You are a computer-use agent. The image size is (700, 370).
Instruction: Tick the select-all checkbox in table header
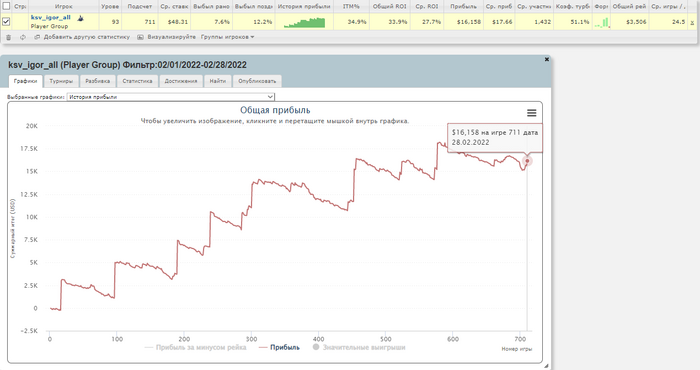(6, 6)
